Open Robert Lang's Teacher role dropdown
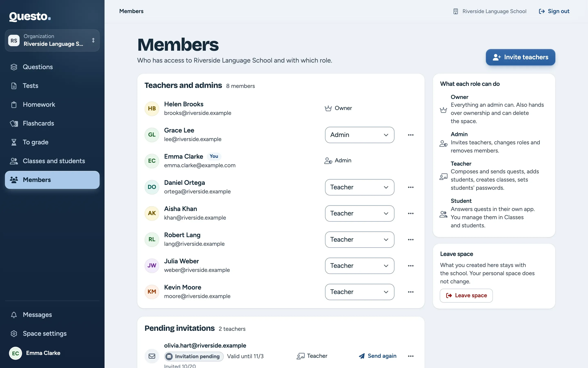 point(360,239)
